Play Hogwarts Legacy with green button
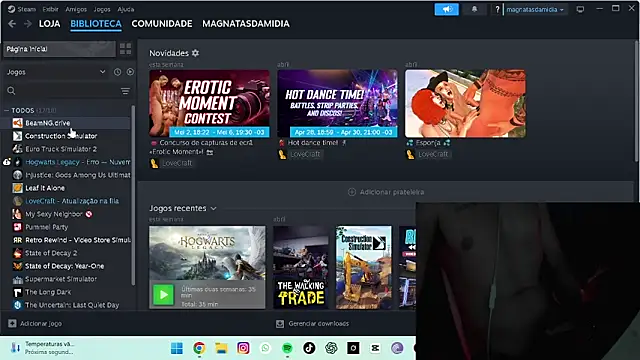 click(x=163, y=294)
